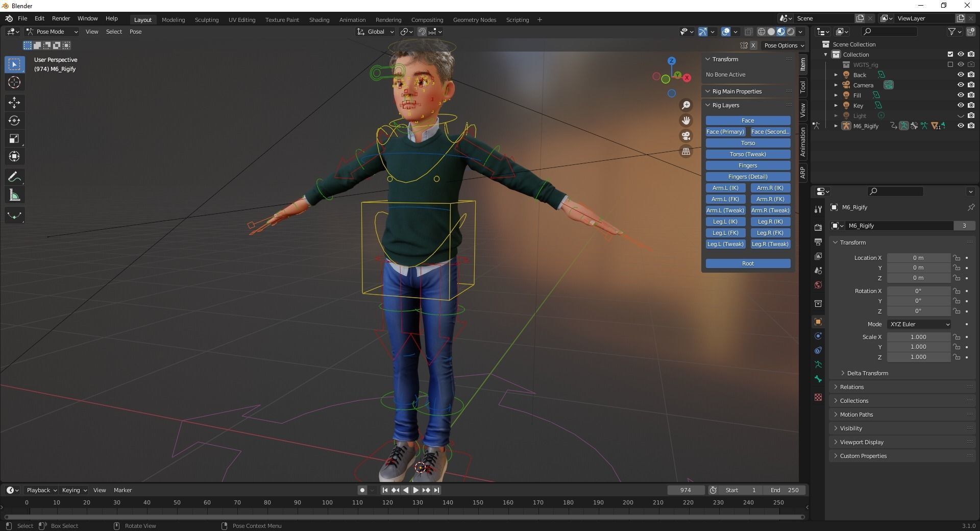Image resolution: width=980 pixels, height=531 pixels.
Task: Collapse the Collection in outliner
Action: click(x=826, y=55)
